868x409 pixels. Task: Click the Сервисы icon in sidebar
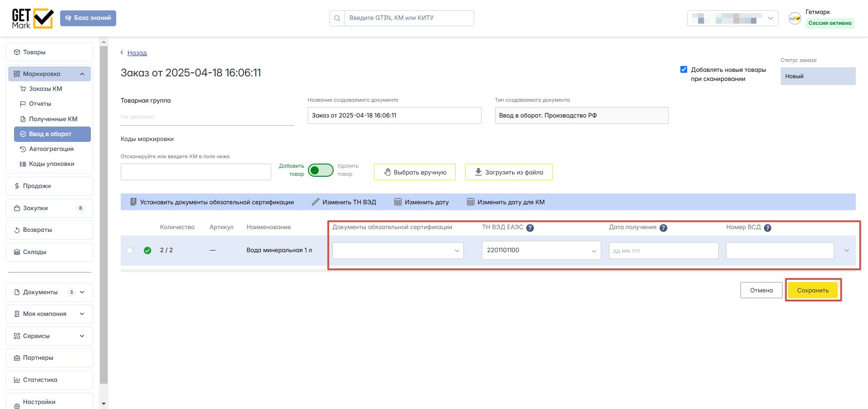(x=17, y=336)
